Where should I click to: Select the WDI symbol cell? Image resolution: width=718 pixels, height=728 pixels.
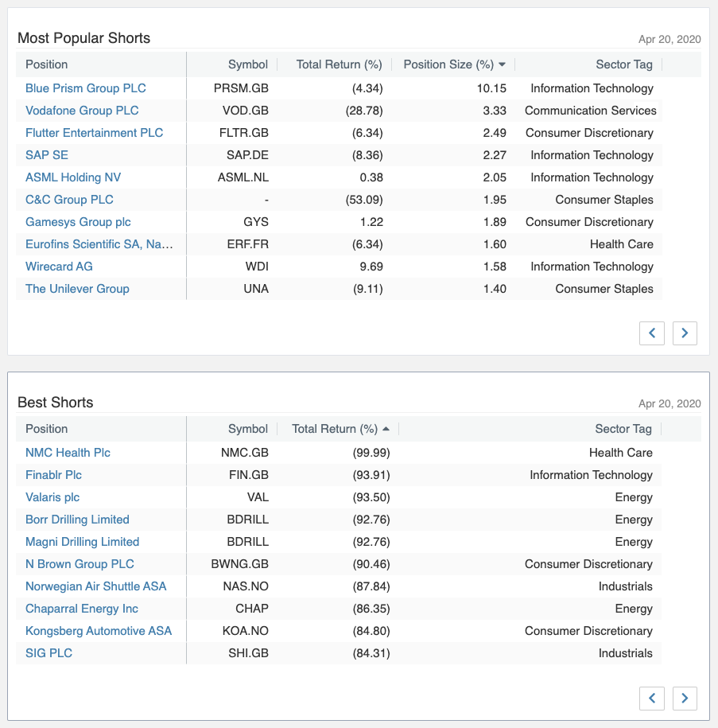coord(257,267)
